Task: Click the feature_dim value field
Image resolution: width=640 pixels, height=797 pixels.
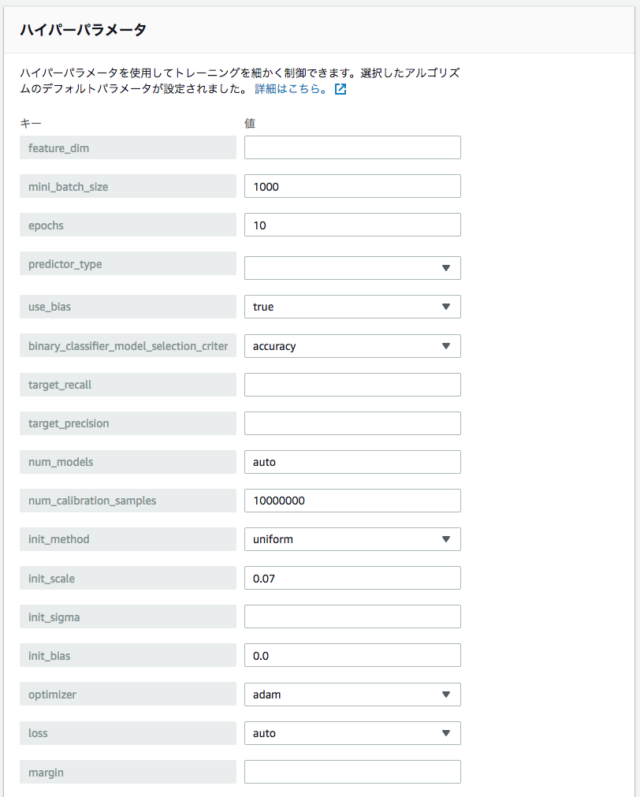Action: coord(352,148)
